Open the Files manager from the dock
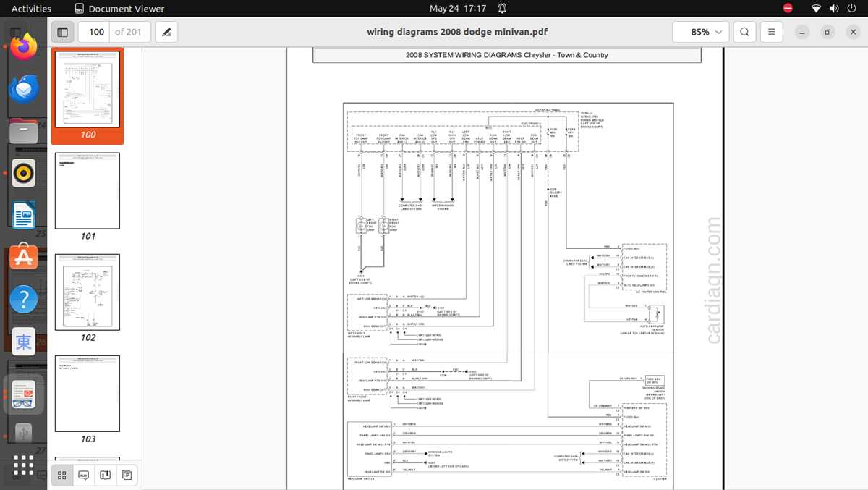Image resolution: width=868 pixels, height=490 pixels. (x=23, y=132)
